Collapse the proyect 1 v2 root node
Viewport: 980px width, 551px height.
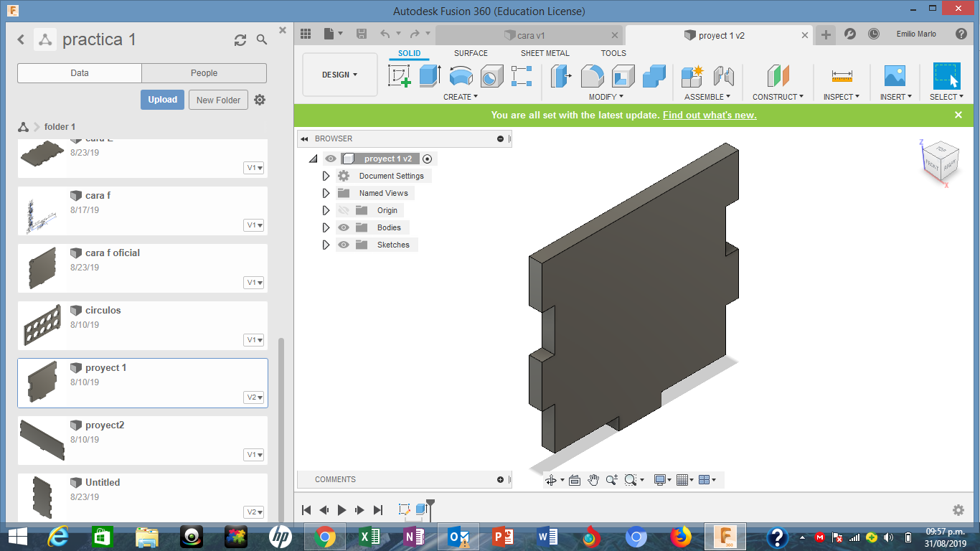click(313, 159)
